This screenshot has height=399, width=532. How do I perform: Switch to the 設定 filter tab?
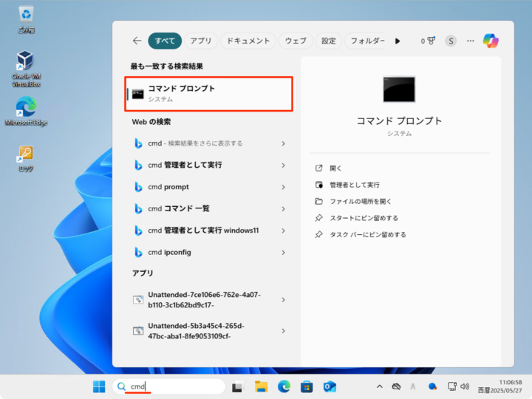pos(328,41)
